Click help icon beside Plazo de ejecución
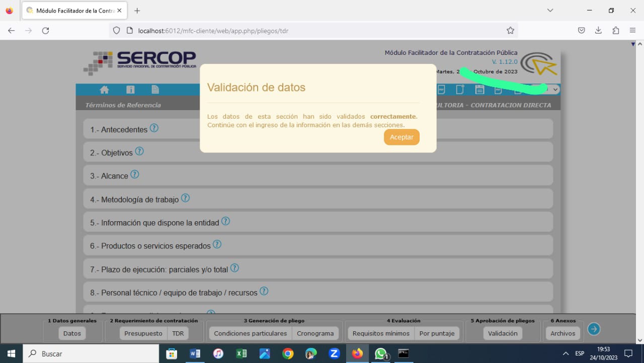Image resolution: width=644 pixels, height=363 pixels. pos(234,268)
